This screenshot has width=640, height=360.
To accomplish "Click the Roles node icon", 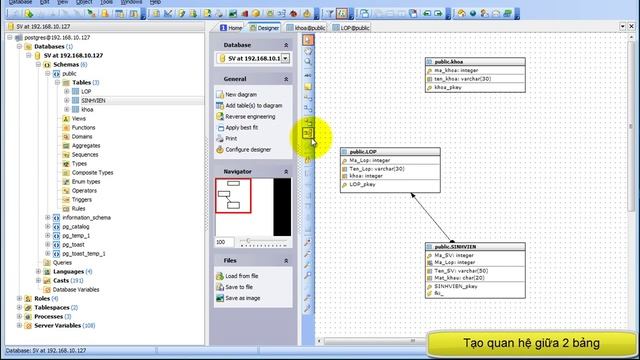I will (28, 298).
